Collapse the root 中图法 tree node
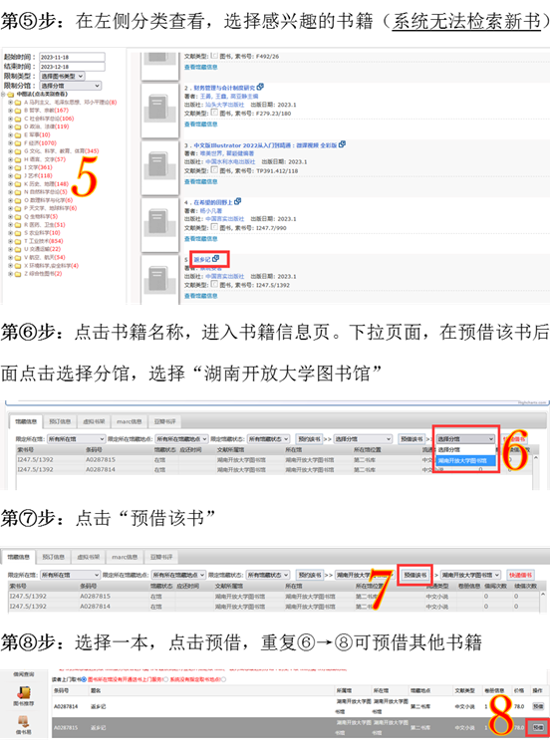This screenshot has width=550, height=756. 3,95
